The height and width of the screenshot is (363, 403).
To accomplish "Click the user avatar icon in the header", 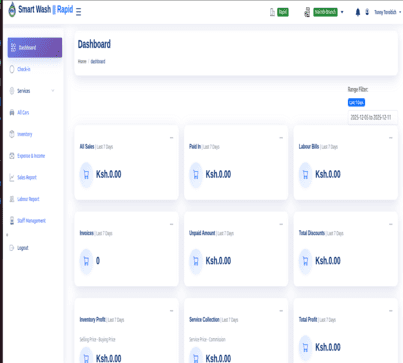I will click(367, 12).
